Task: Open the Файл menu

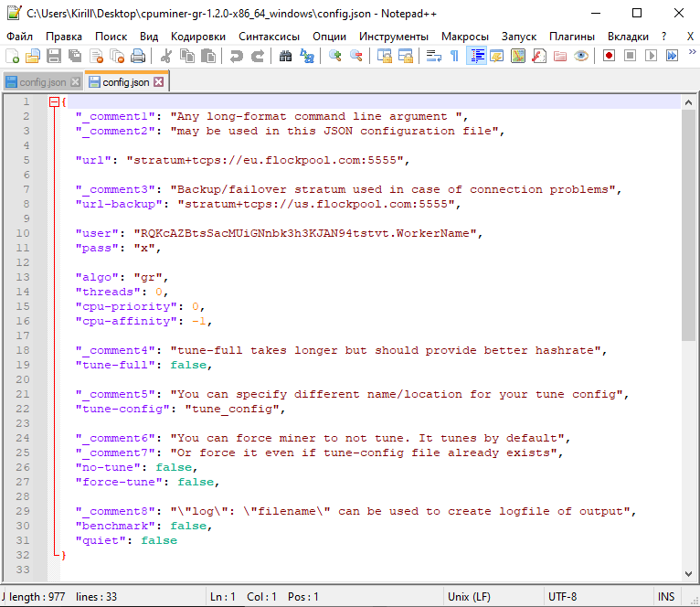Action: (x=19, y=37)
